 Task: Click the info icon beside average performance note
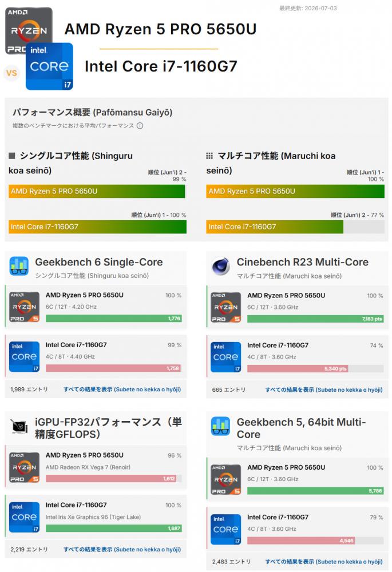(140, 126)
